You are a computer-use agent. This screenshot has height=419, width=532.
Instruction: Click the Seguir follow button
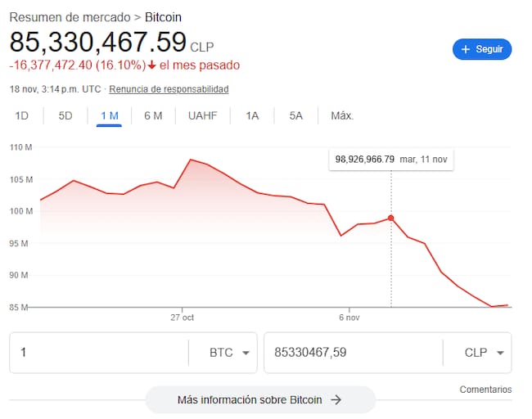pos(482,49)
